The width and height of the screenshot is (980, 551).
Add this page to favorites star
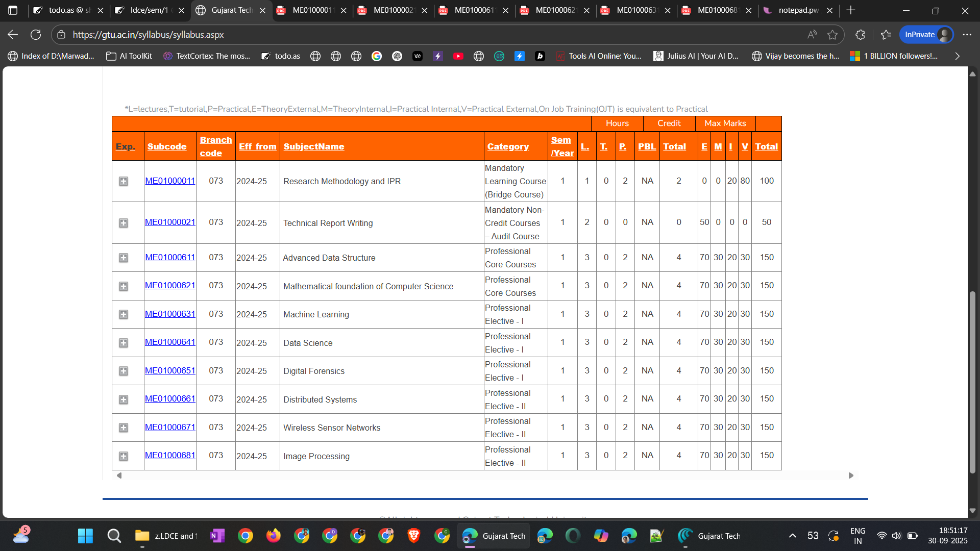pyautogui.click(x=832, y=35)
